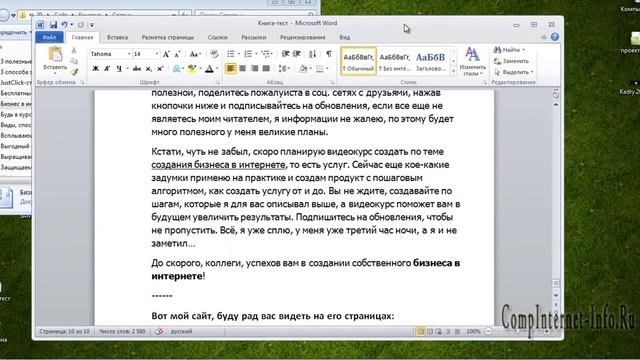640x360 pixels.
Task: Cut selection with the scissors icon
Action: click(74, 51)
